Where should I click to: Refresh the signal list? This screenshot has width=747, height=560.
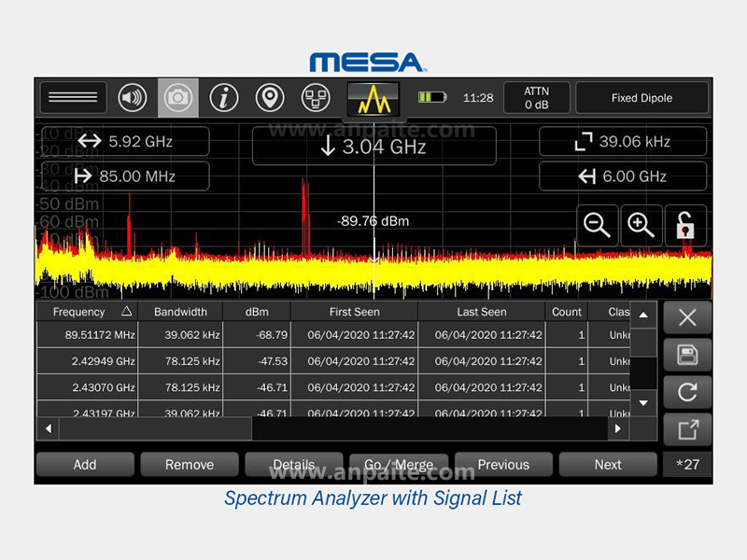[x=687, y=392]
